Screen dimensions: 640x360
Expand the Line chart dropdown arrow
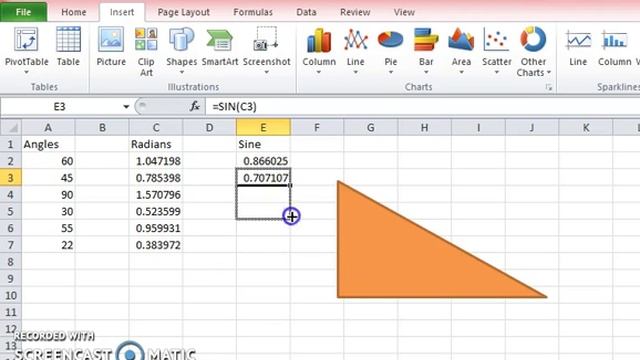(x=356, y=73)
